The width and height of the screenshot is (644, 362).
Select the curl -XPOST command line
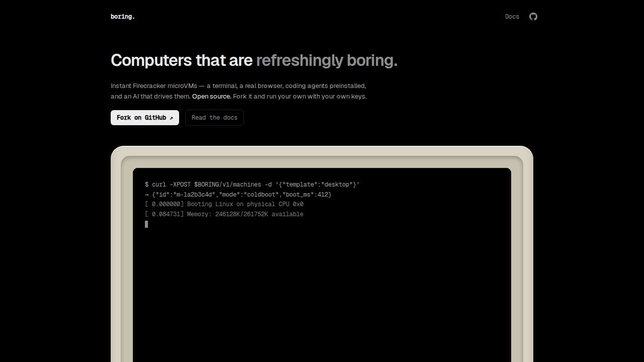coord(252,185)
